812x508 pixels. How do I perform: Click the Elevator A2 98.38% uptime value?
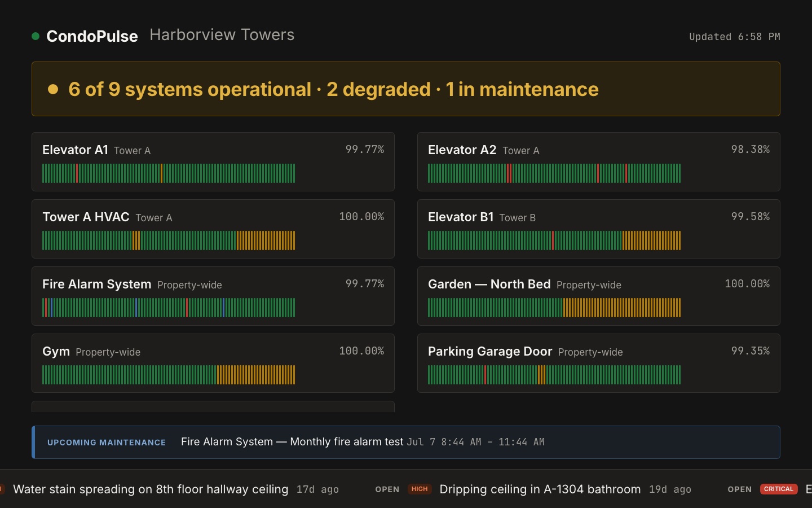pos(751,150)
